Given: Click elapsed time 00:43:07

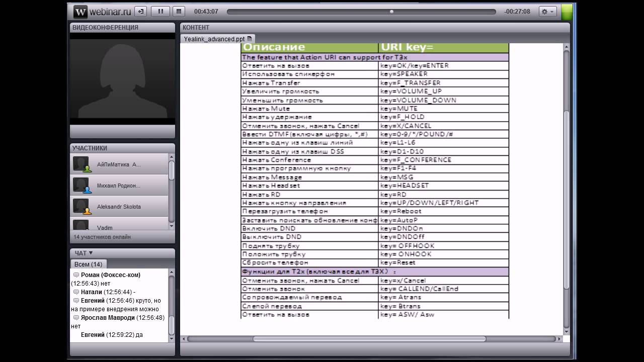Looking at the screenshot, I should 206,12.
